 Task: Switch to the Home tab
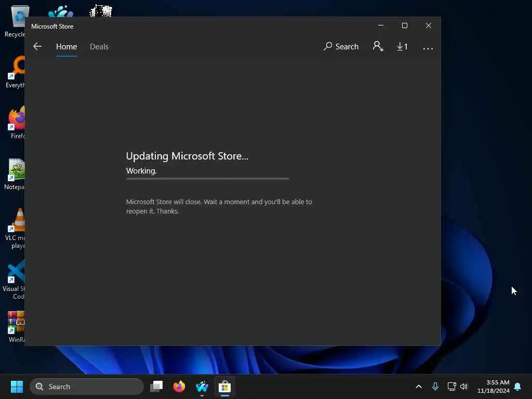[x=66, y=46]
